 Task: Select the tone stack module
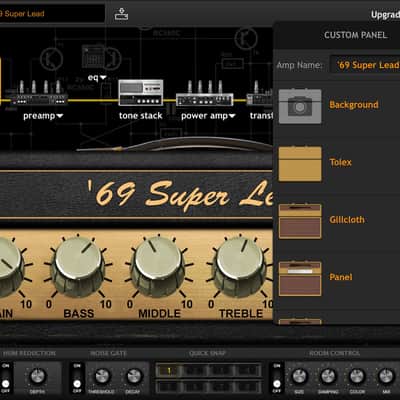(141, 92)
